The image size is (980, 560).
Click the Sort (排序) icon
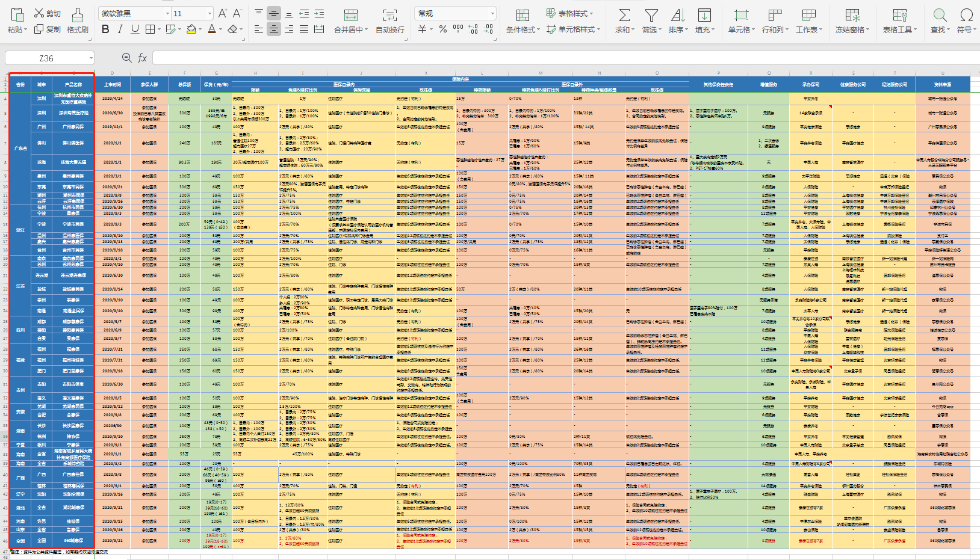click(678, 15)
